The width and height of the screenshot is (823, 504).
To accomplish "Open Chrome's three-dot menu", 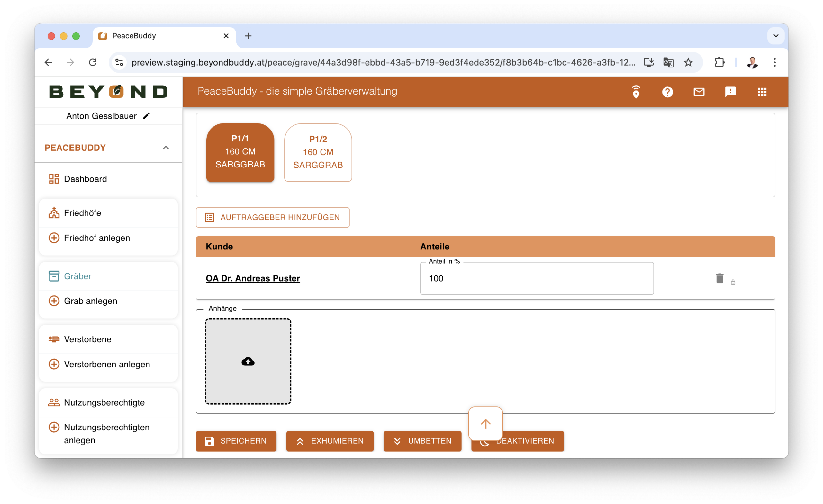I will (x=774, y=62).
